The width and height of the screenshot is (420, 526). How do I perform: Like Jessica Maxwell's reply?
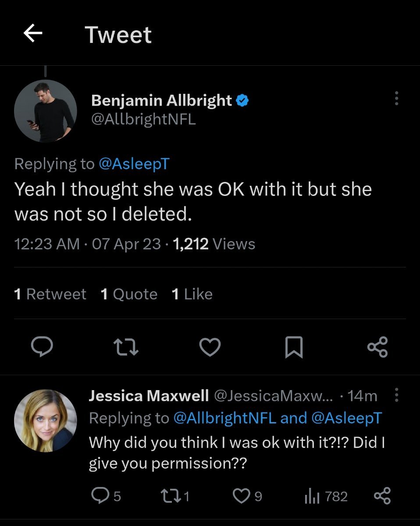click(241, 496)
